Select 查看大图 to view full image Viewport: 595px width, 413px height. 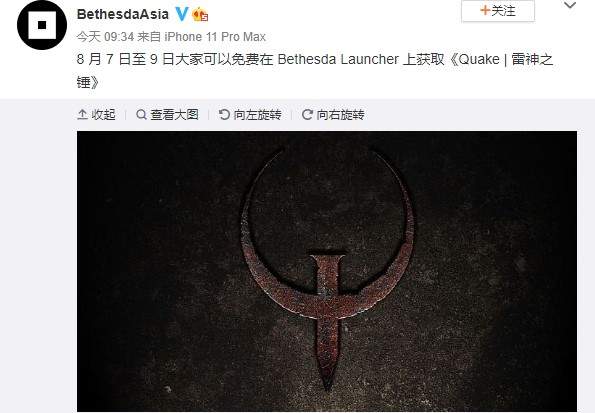coord(174,114)
